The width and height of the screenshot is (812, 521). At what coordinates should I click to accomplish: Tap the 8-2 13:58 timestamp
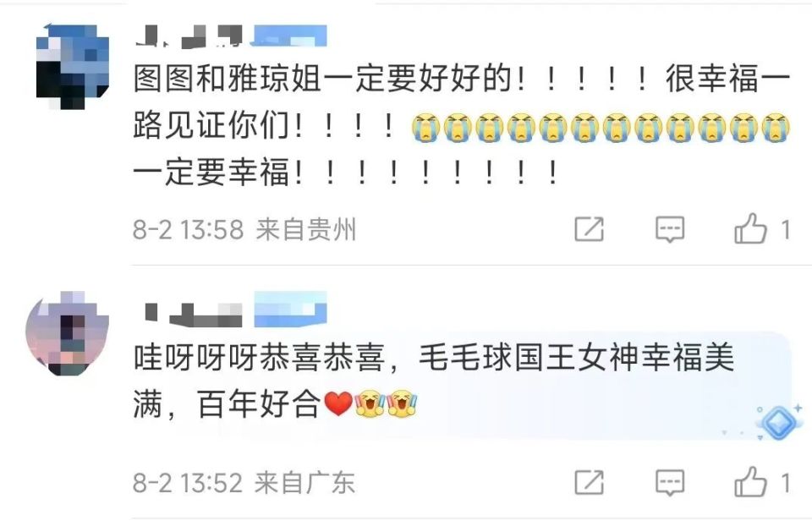pos(188,229)
